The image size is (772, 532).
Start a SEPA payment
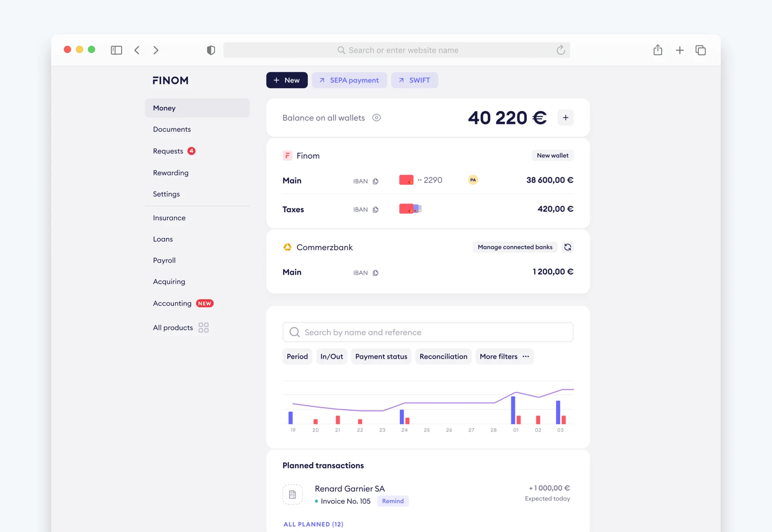(x=349, y=80)
